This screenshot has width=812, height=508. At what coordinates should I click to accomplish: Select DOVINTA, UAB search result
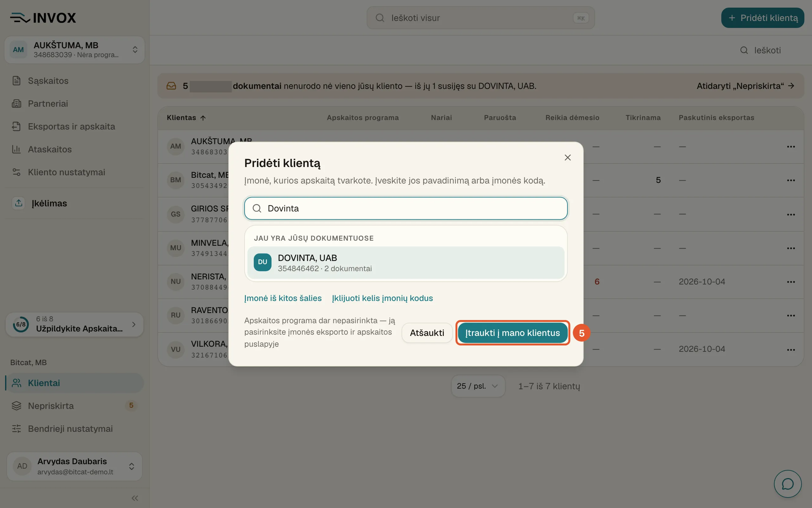pos(406,262)
